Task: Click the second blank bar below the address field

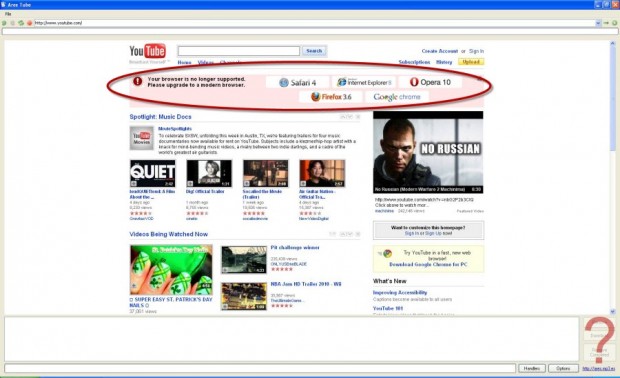Action: point(310,32)
